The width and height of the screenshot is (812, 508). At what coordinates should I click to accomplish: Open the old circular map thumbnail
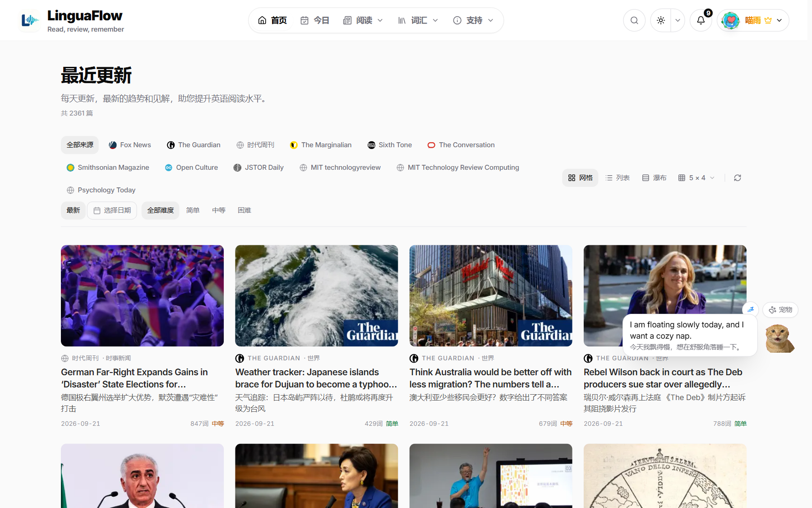(665, 476)
